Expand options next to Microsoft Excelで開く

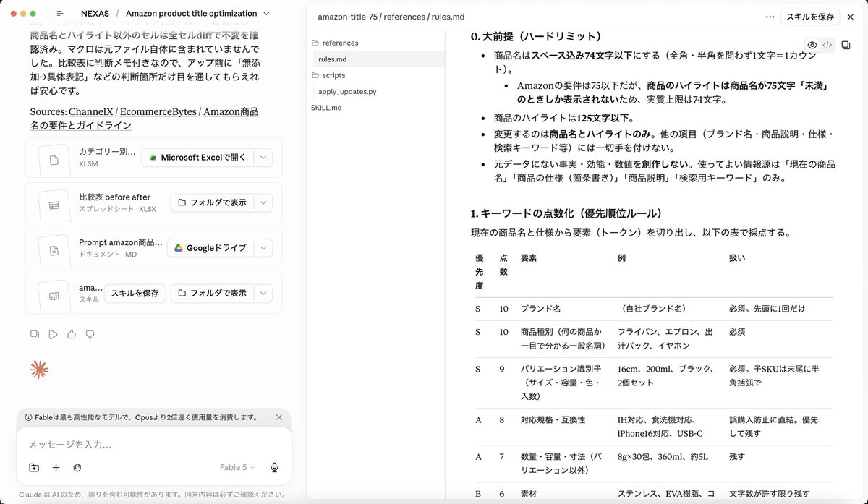tap(263, 157)
